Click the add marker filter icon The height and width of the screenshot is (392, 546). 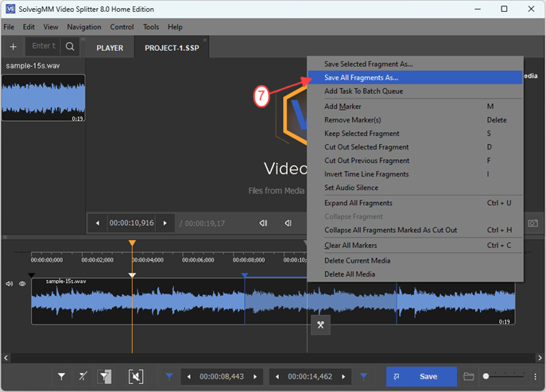[62, 376]
